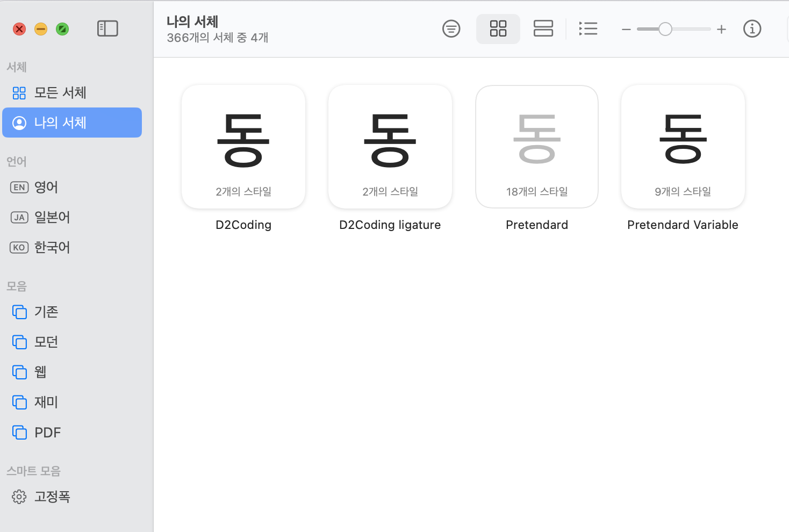Open the filter options icon
Screen dimensions: 789x532
click(451, 28)
